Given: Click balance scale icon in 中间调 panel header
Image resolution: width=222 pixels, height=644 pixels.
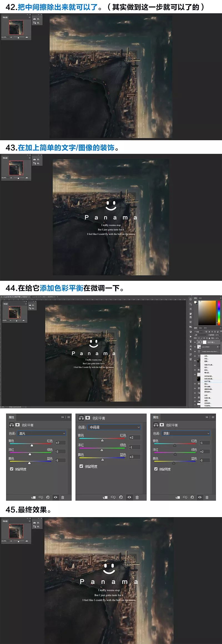Looking at the screenshot, I should pyautogui.click(x=81, y=418).
